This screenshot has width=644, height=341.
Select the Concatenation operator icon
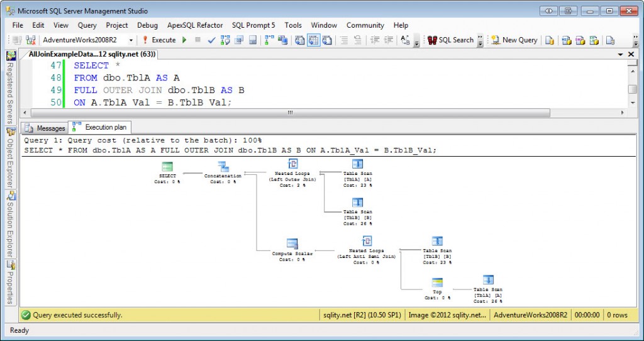coord(223,167)
